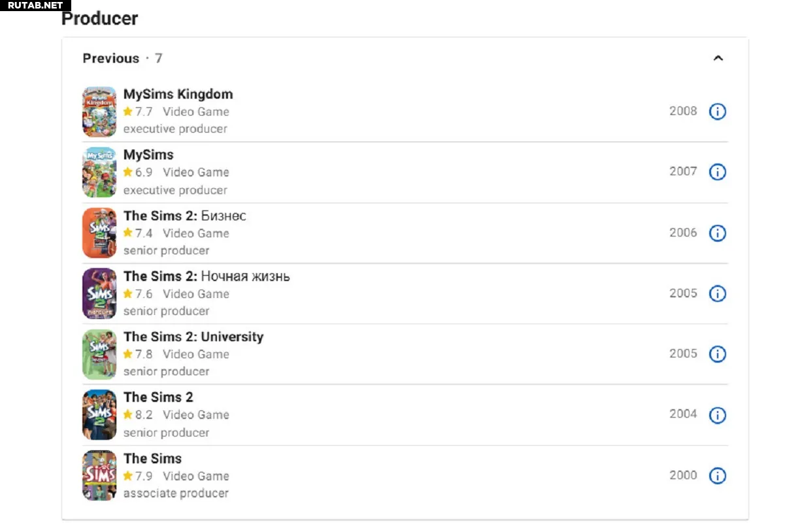Open The Sims 2 title link
The image size is (785, 532).
point(158,397)
